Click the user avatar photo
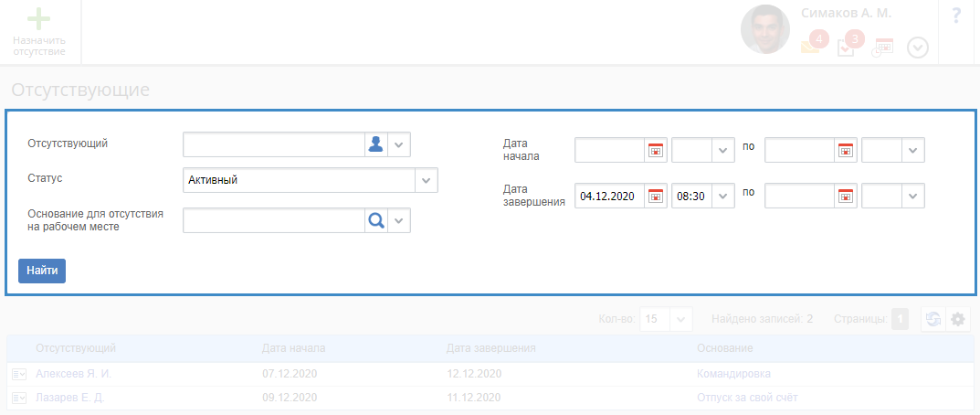The height and width of the screenshot is (415, 980). click(x=765, y=29)
